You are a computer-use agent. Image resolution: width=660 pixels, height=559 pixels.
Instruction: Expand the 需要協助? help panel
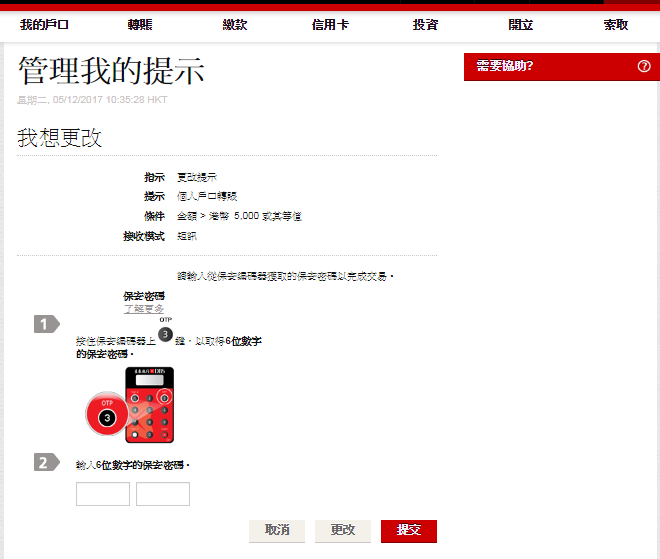click(505, 67)
